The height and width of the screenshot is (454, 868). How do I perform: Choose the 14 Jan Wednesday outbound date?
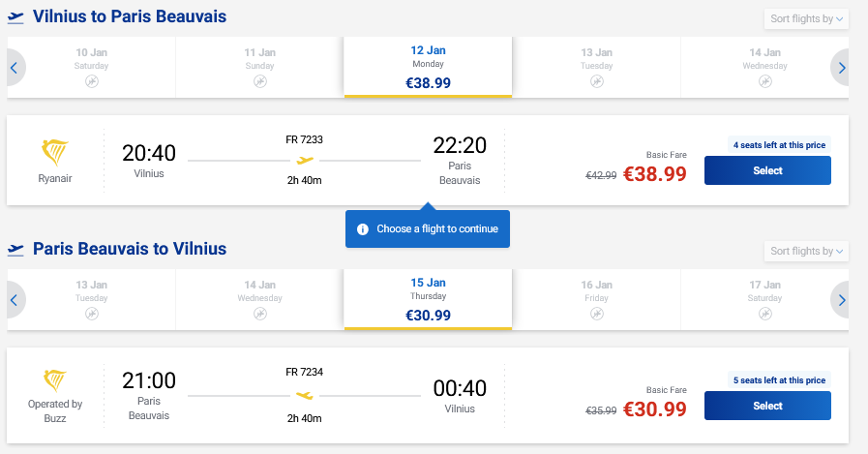764,67
